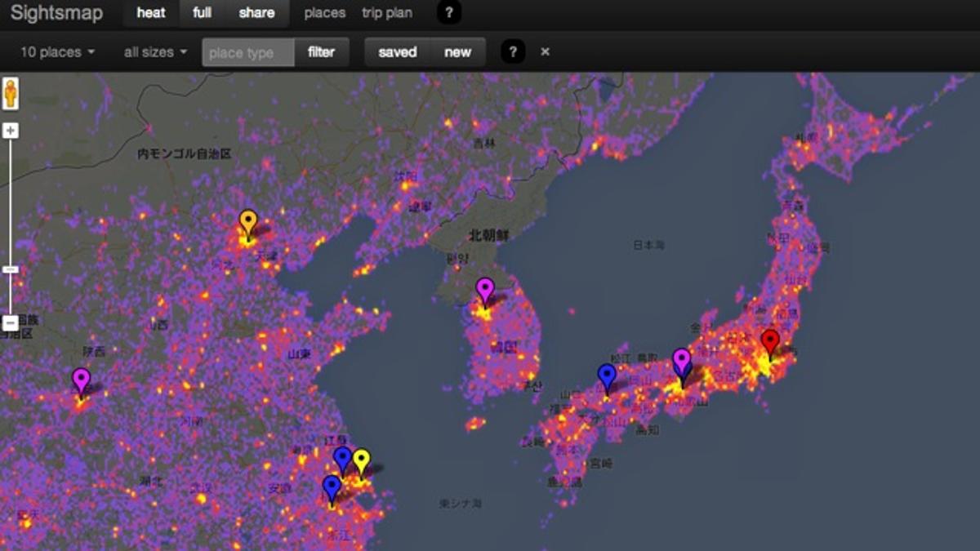
Task: Expand the 10 places dropdown
Action: 57,52
